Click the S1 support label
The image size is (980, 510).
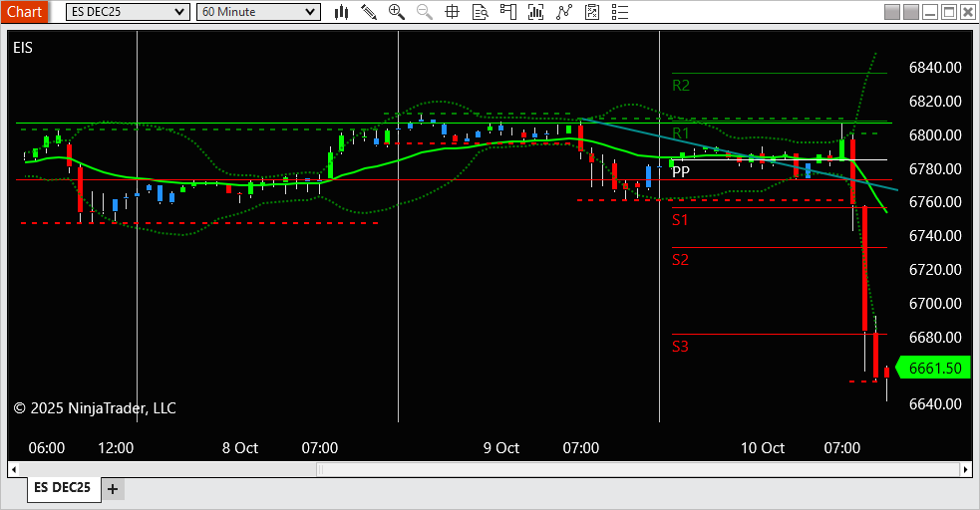(680, 220)
